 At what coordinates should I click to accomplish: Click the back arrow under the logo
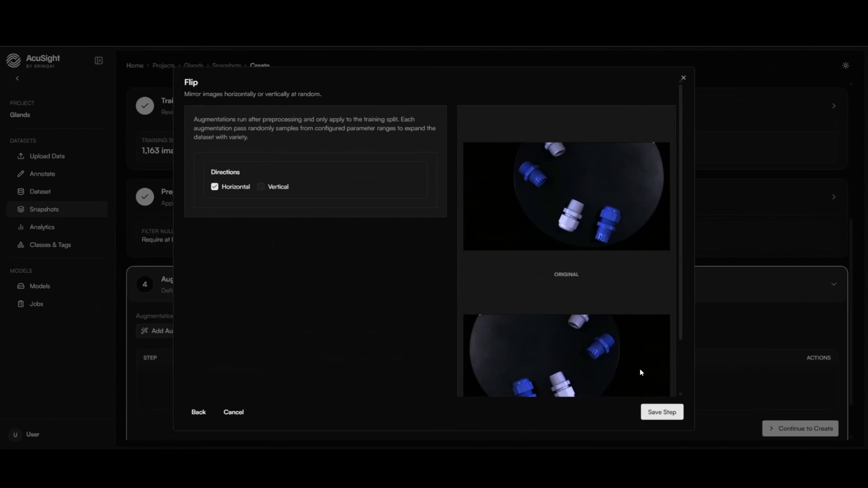17,78
